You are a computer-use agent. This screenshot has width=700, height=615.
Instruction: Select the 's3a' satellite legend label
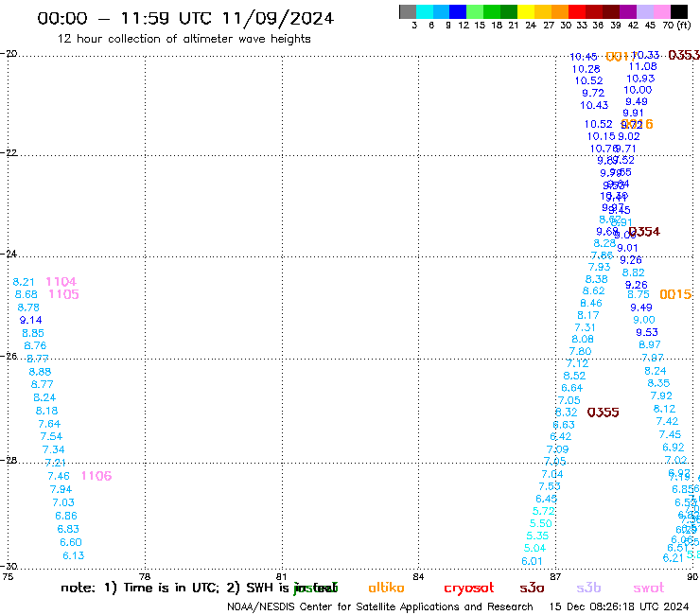(x=532, y=588)
